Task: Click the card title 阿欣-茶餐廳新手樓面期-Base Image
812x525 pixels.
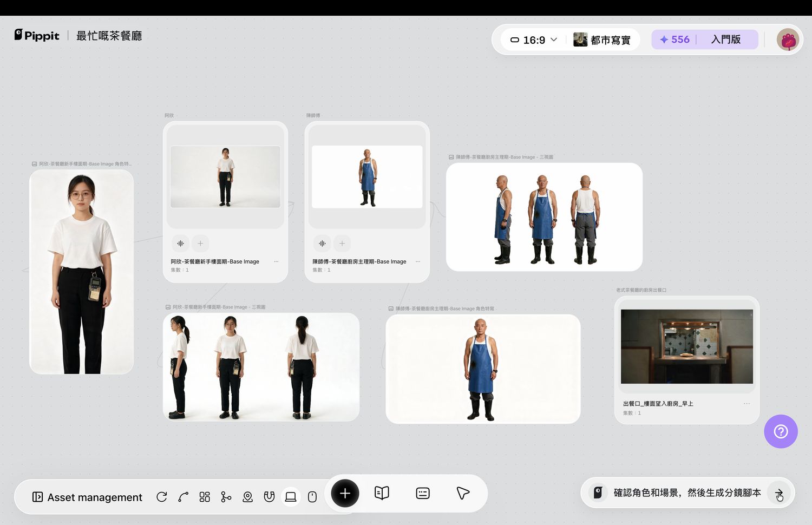Action: pos(215,261)
